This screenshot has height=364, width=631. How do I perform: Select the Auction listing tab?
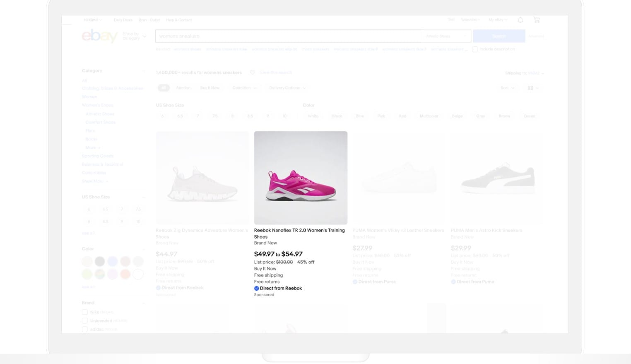coord(183,88)
